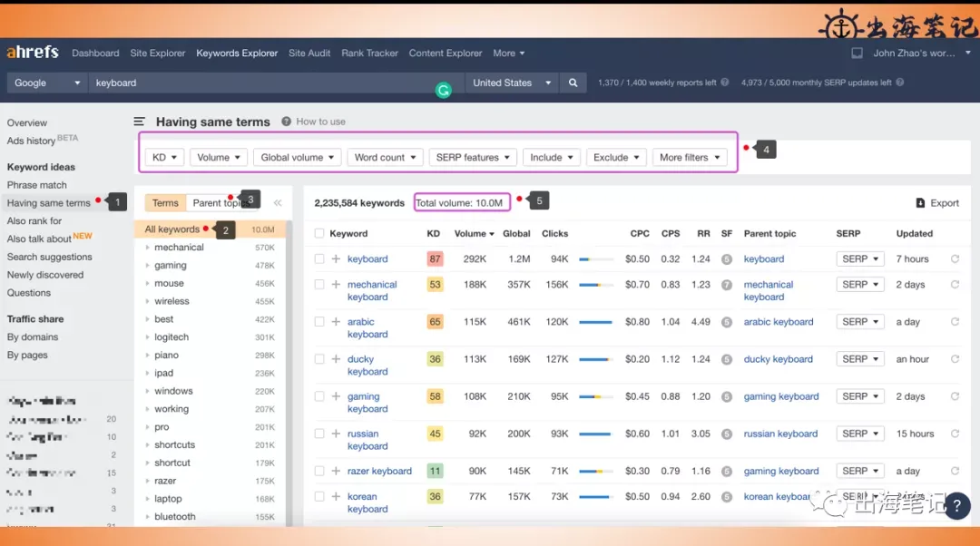The image size is (980, 546).
Task: Open Site Explorer in top navigation
Action: 158,54
